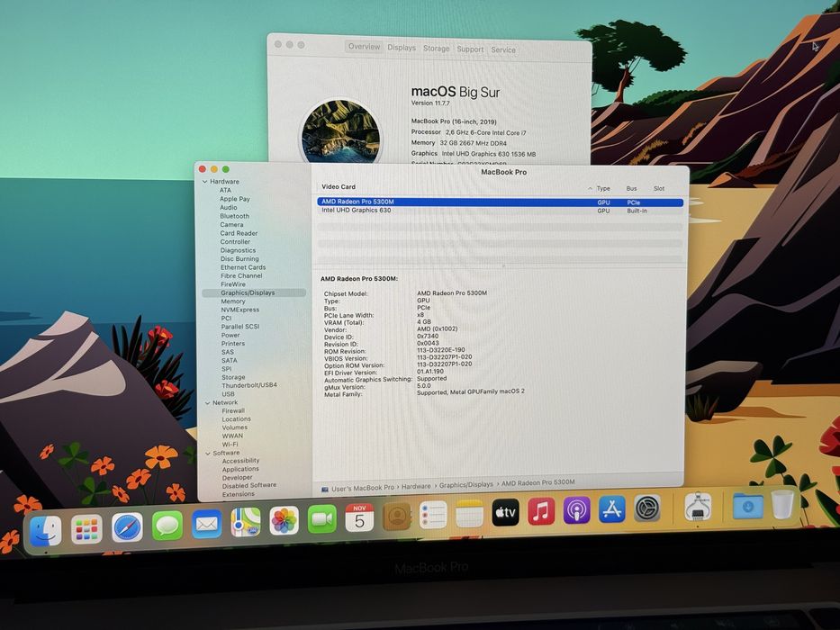Open Photos app in the Dock
The image size is (840, 630).
pyautogui.click(x=284, y=520)
